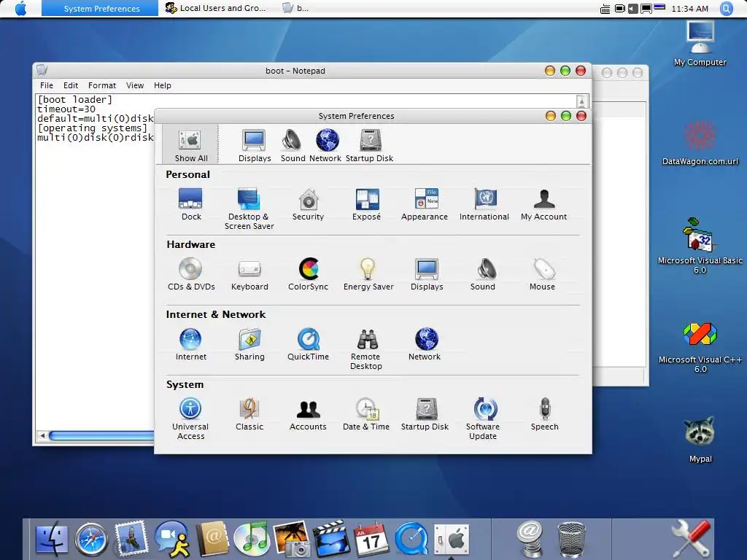This screenshot has height=560, width=747.
Task: Open the Exposé preference pane
Action: pos(367,205)
